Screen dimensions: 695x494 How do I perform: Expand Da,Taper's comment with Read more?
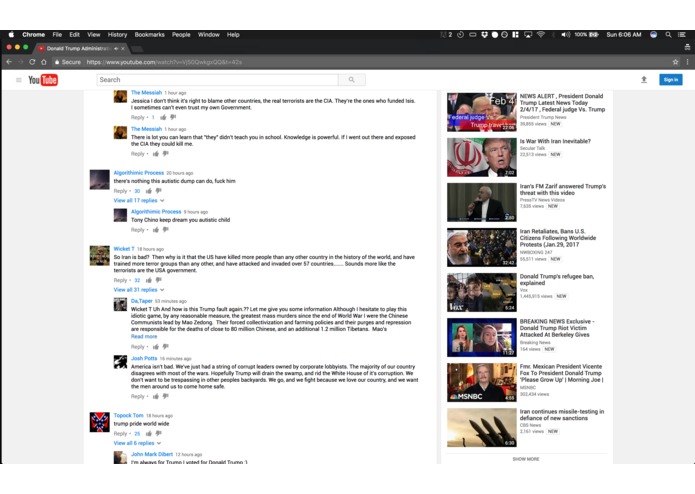point(144,337)
